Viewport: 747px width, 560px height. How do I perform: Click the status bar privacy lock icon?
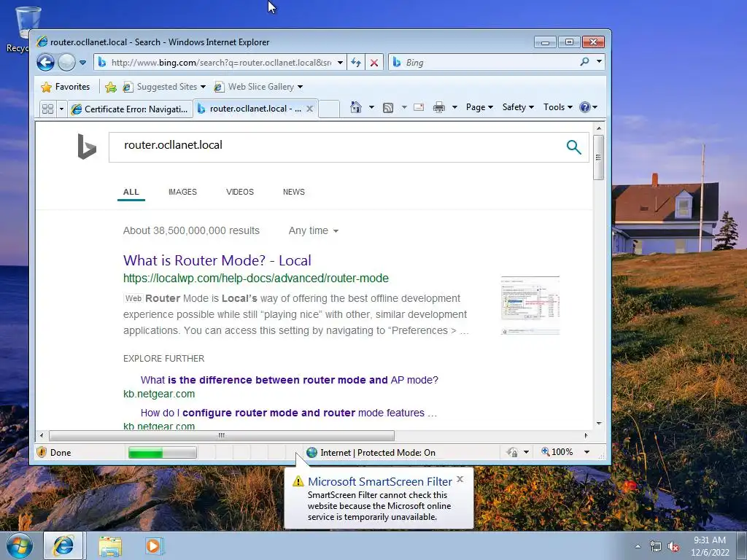pos(513,452)
